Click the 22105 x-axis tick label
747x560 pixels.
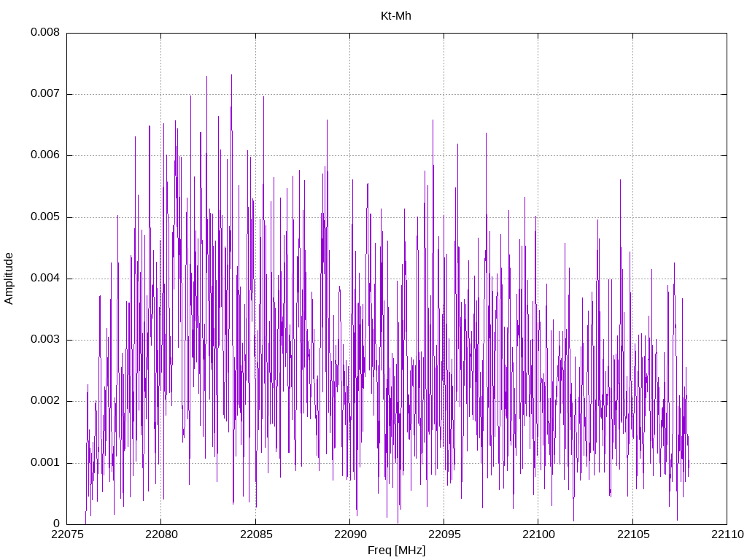(x=632, y=534)
